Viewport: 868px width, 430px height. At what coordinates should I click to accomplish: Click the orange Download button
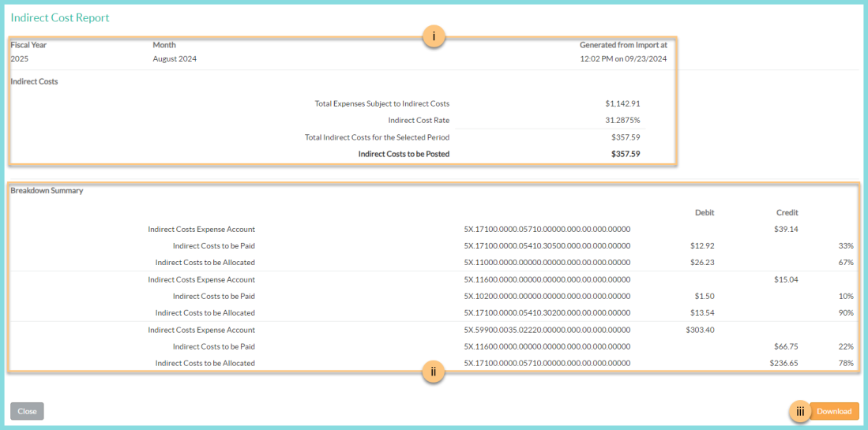pyautogui.click(x=834, y=411)
